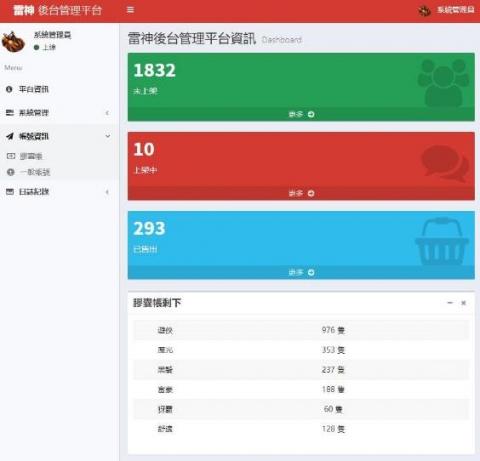This screenshot has width=480, height=461.
Task: Click the chat bubbles icon on the red card
Action: tap(445, 163)
